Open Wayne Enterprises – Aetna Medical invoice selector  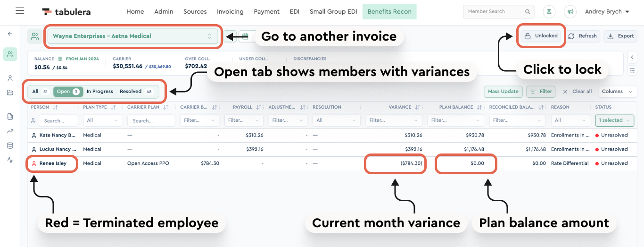click(x=133, y=36)
